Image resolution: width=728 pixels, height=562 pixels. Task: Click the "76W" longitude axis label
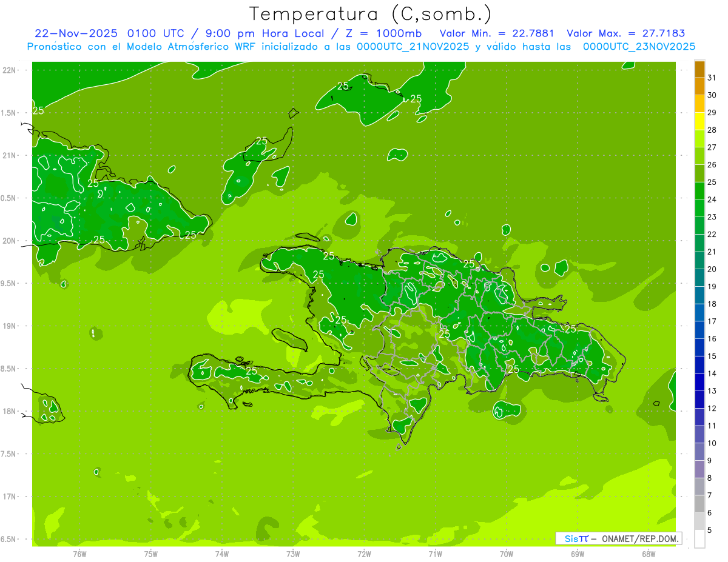click(x=79, y=554)
